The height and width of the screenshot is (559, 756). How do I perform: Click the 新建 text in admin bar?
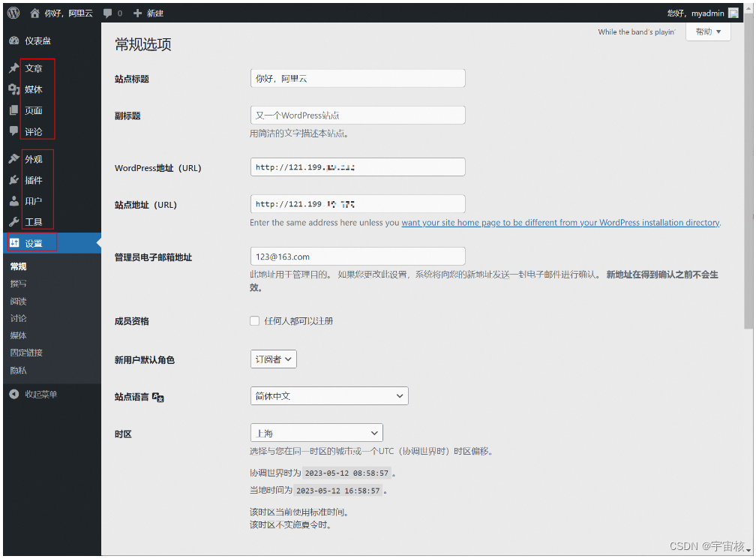[x=155, y=14]
